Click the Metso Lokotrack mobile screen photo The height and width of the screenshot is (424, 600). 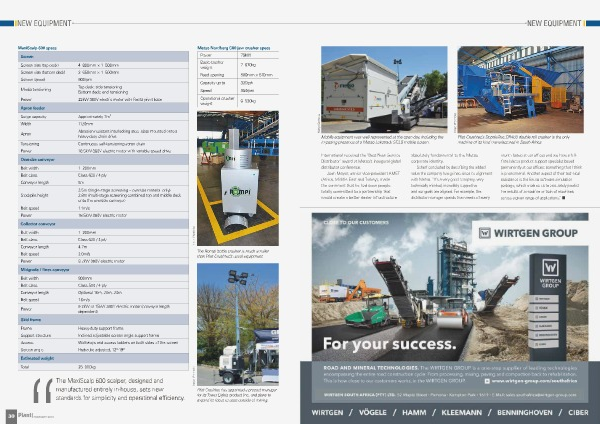(384, 90)
